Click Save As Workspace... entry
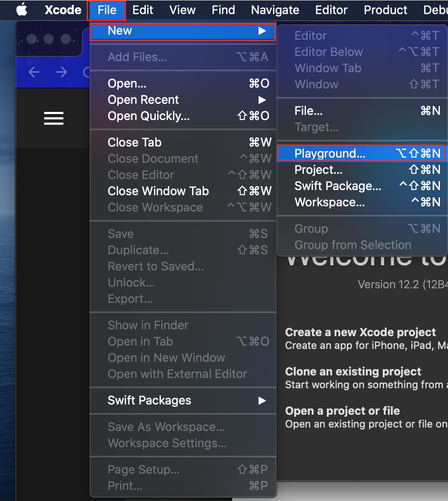448x501 pixels. tap(183, 427)
